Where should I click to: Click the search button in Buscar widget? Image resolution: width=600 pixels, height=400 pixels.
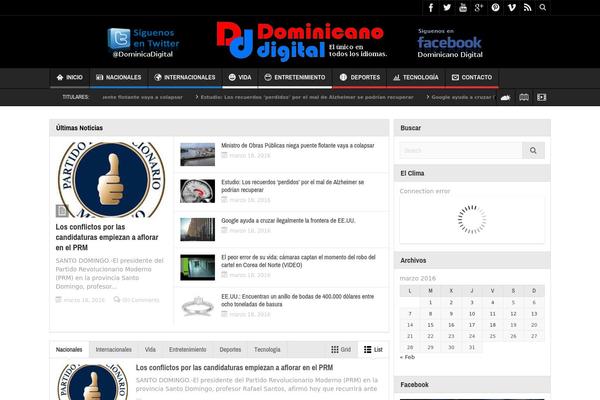[533, 150]
